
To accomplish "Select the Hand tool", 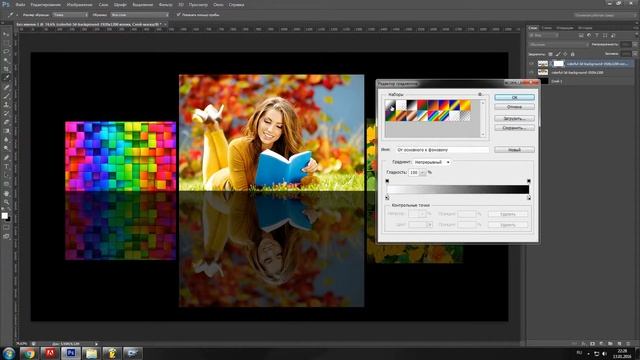I will (6, 193).
